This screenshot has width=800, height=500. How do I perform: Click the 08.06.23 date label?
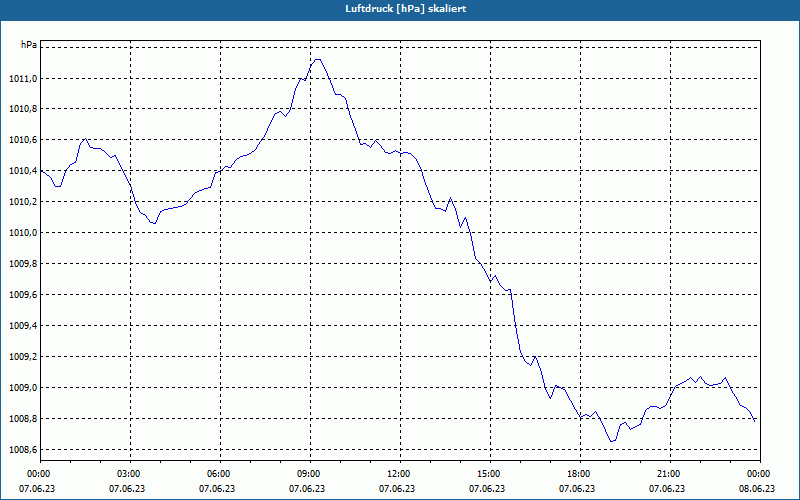tap(757, 489)
